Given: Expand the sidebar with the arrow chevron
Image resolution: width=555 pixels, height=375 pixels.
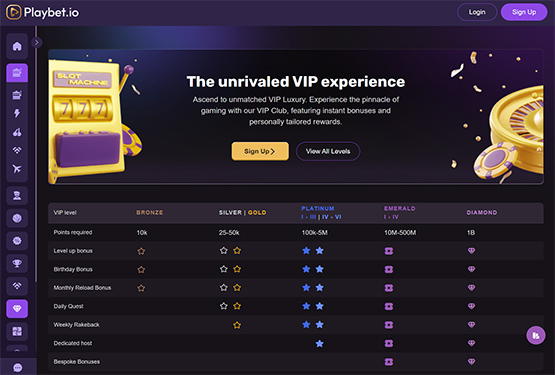Looking at the screenshot, I should (x=36, y=42).
